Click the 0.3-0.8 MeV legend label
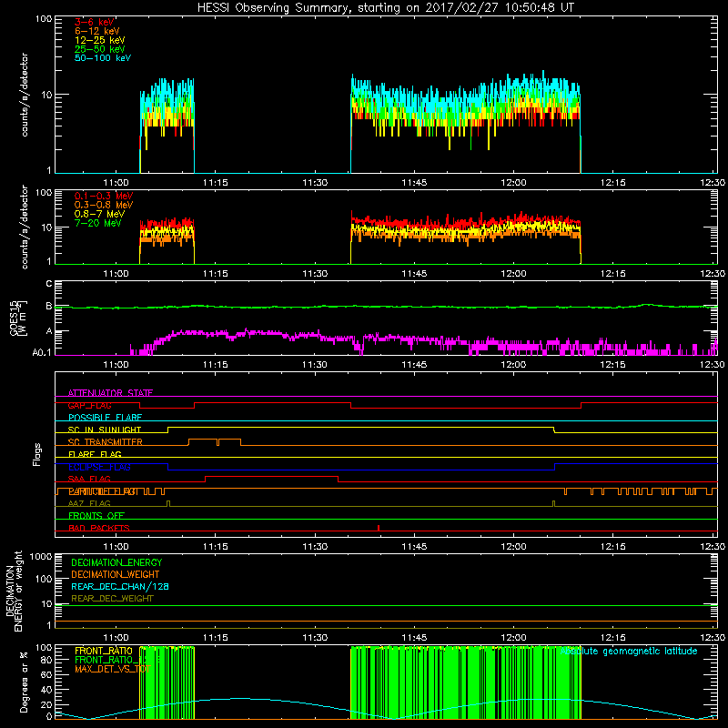 [x=104, y=205]
